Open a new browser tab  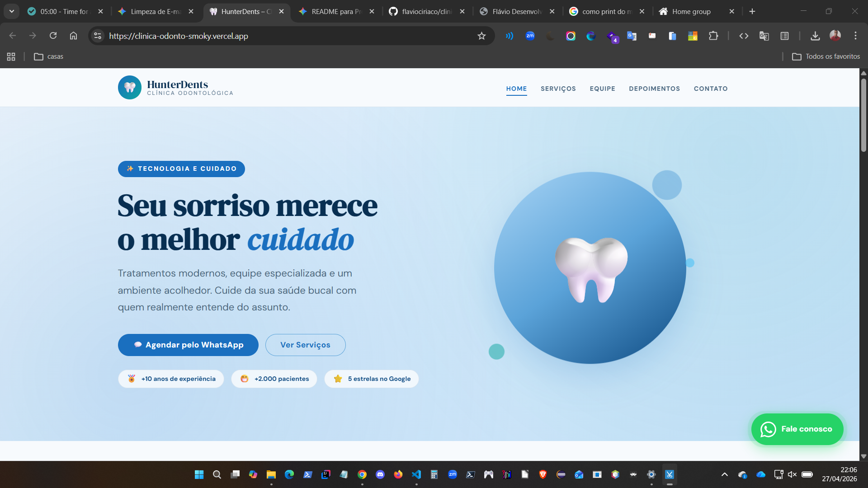(752, 11)
